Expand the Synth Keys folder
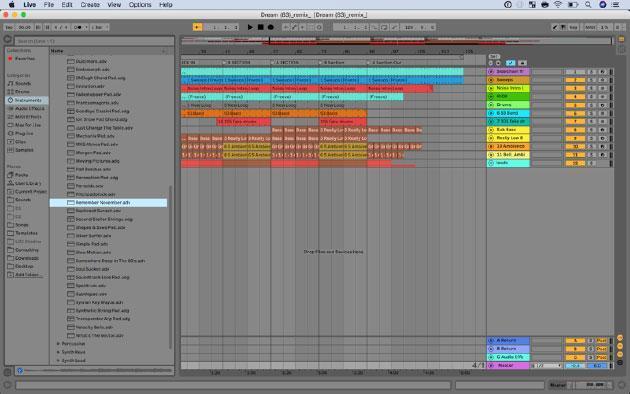 tap(58, 352)
